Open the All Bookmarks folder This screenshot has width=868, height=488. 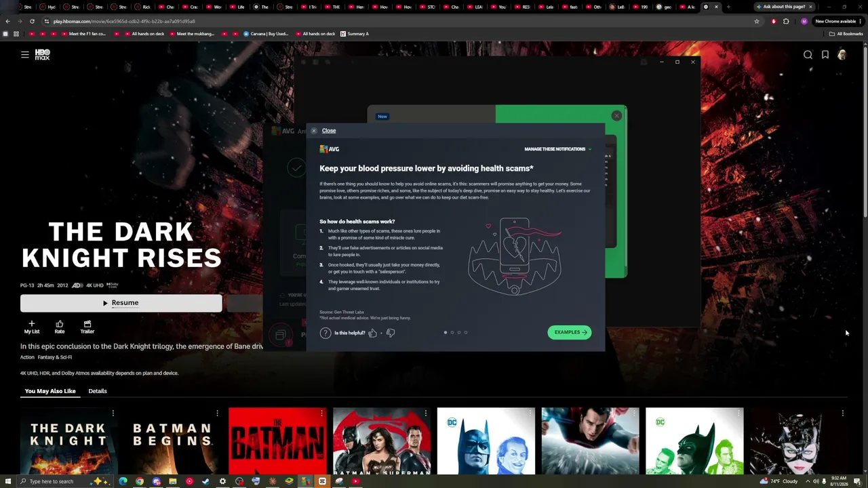[846, 34]
